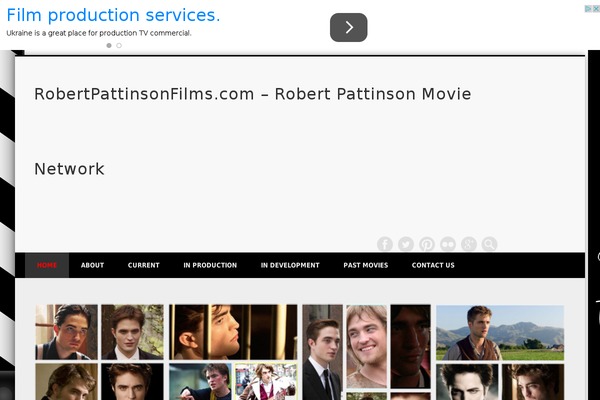600x400 pixels.
Task: Select the first ad carousel dot
Action: [x=109, y=46]
